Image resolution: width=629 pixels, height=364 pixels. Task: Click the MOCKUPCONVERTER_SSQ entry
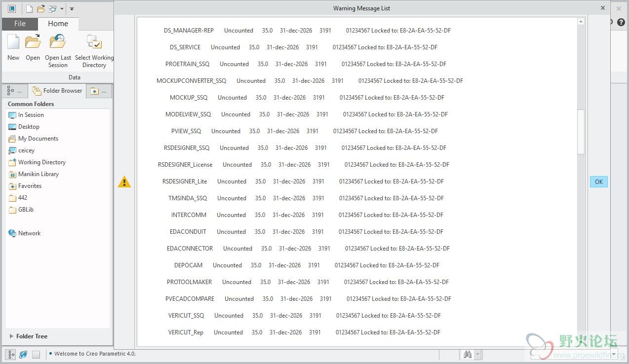coord(192,81)
